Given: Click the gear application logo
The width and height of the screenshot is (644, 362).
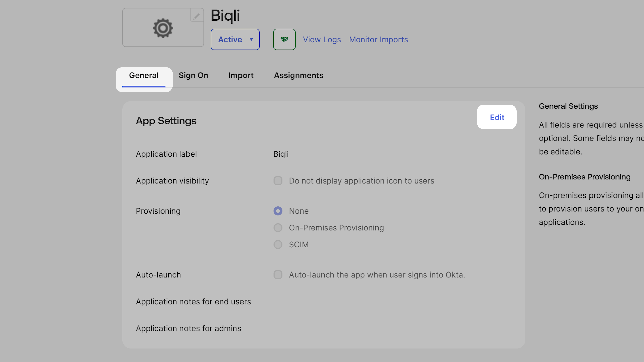Looking at the screenshot, I should click(x=163, y=28).
